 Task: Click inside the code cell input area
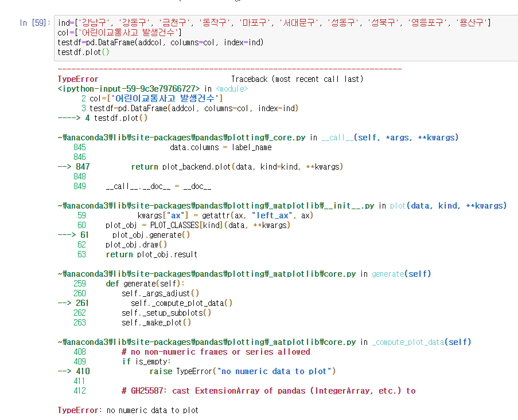pos(286,38)
